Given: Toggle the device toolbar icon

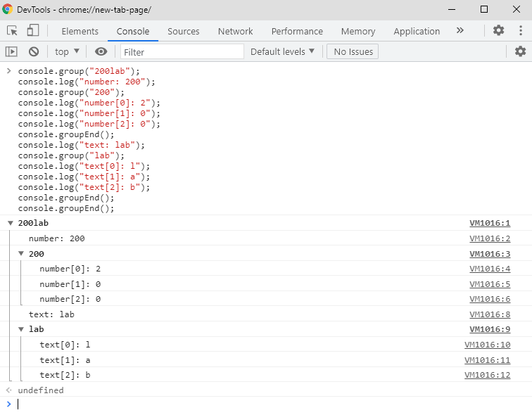Looking at the screenshot, I should pos(33,31).
